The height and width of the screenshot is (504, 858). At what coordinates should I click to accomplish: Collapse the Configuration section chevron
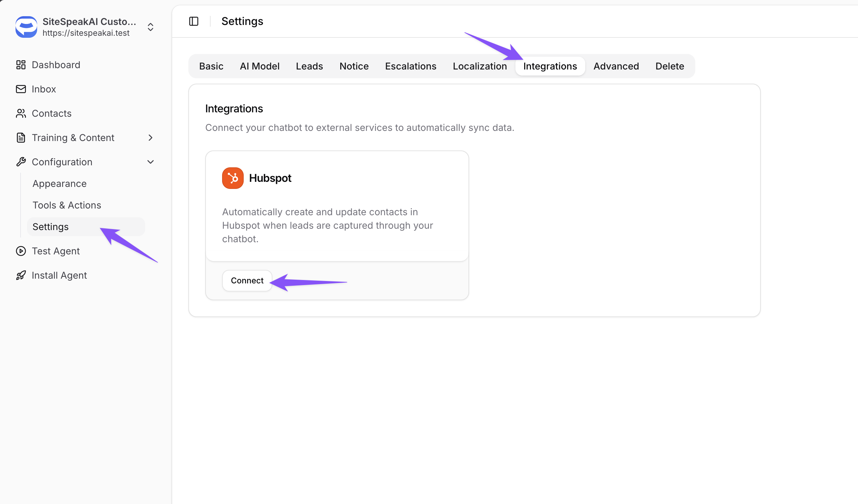pos(150,162)
